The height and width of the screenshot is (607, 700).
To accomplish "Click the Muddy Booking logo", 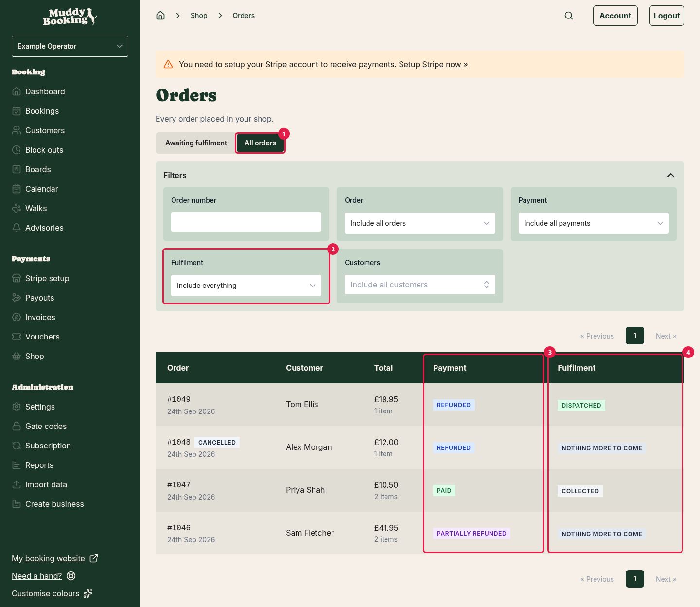I will (x=70, y=17).
